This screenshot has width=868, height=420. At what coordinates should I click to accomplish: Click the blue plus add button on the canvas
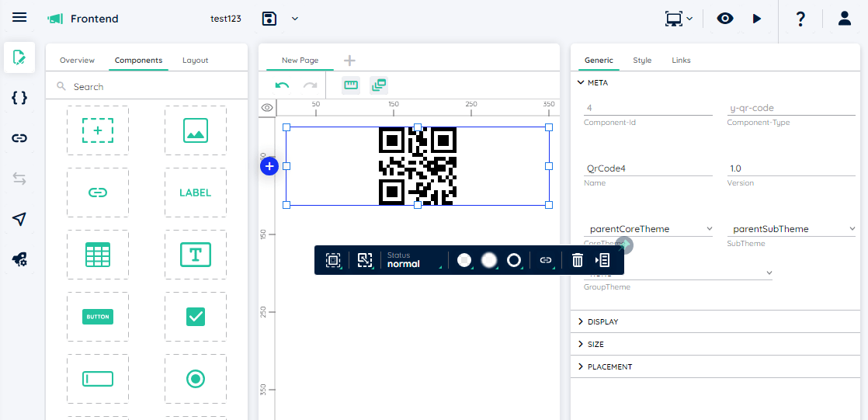point(269,166)
